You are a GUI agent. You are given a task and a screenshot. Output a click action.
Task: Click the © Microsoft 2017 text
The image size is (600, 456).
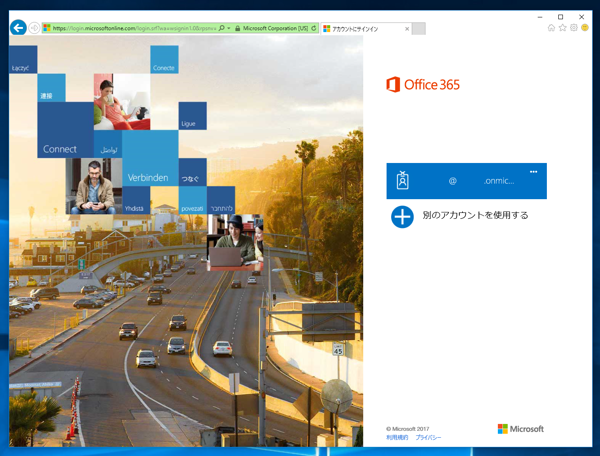(408, 429)
